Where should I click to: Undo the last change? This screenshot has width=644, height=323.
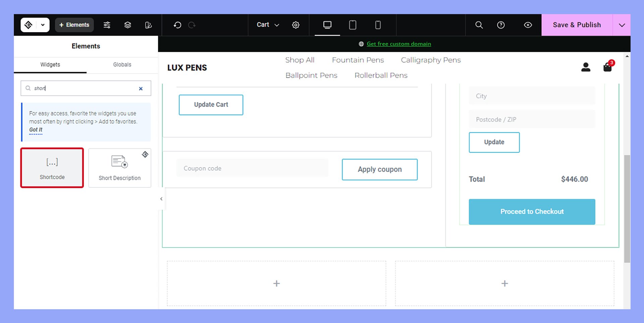[177, 25]
